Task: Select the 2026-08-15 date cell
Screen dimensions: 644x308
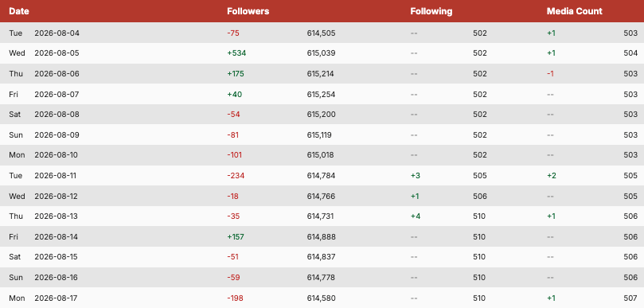Action: pos(57,257)
